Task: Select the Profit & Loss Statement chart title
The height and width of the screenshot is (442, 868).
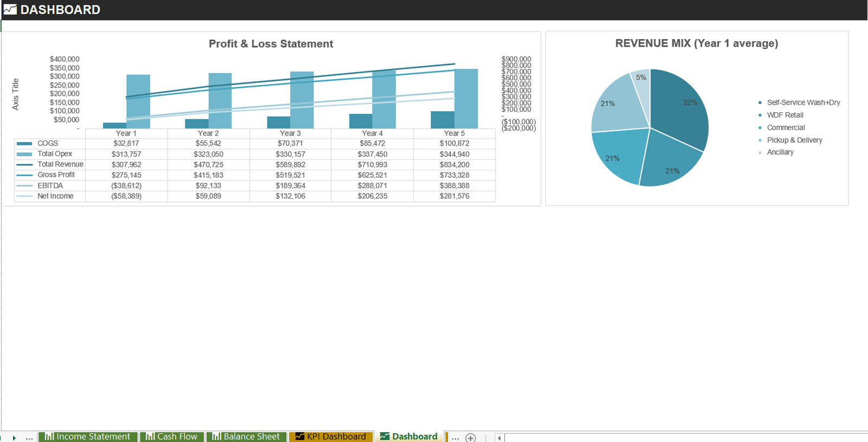Action: click(271, 44)
